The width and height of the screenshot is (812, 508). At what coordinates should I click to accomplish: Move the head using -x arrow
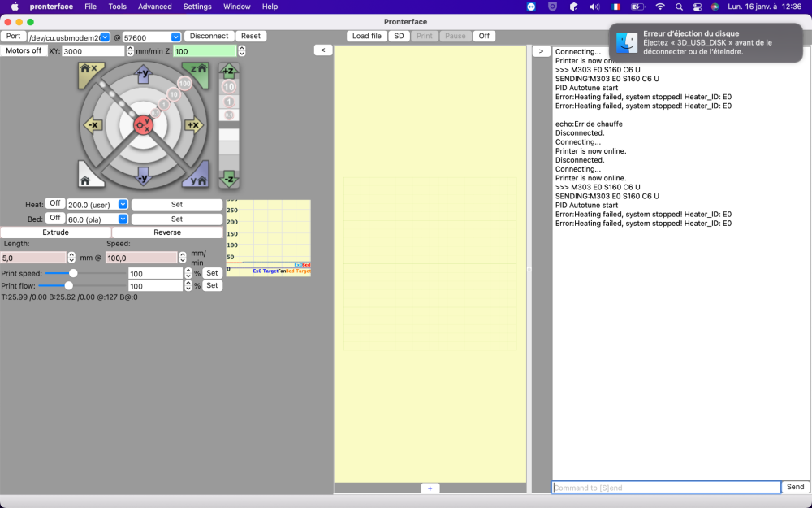point(92,125)
